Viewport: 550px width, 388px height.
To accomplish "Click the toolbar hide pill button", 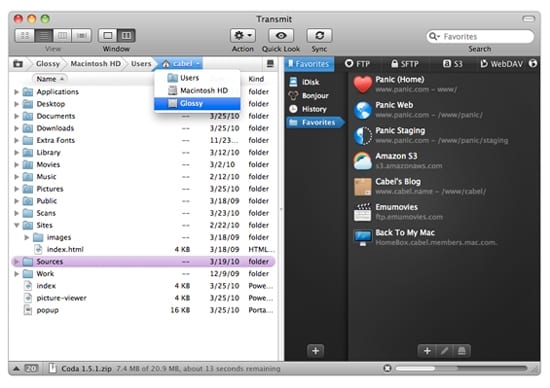I will (x=528, y=19).
